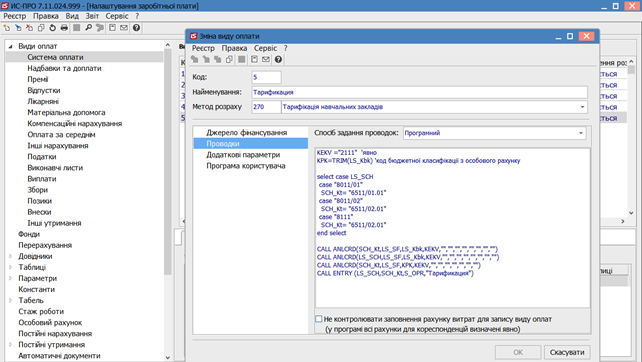Expand the 'Параметри' tree node

coord(11,278)
